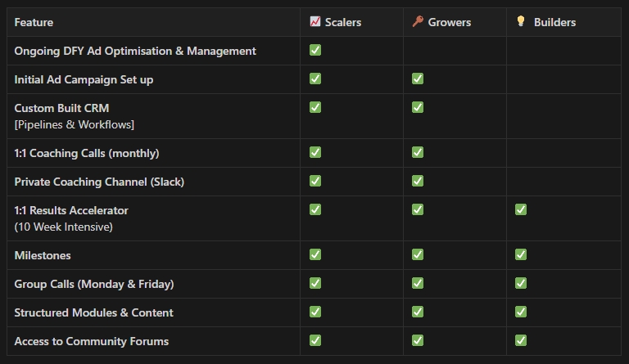Click Growers checkmark for 1:1 Coaching Calls

coord(418,152)
